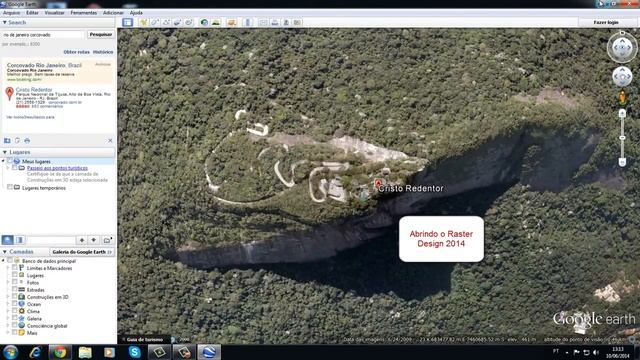Click the Print icon in the top toolbar
The height and width of the screenshot is (360, 640).
[x=275, y=22]
